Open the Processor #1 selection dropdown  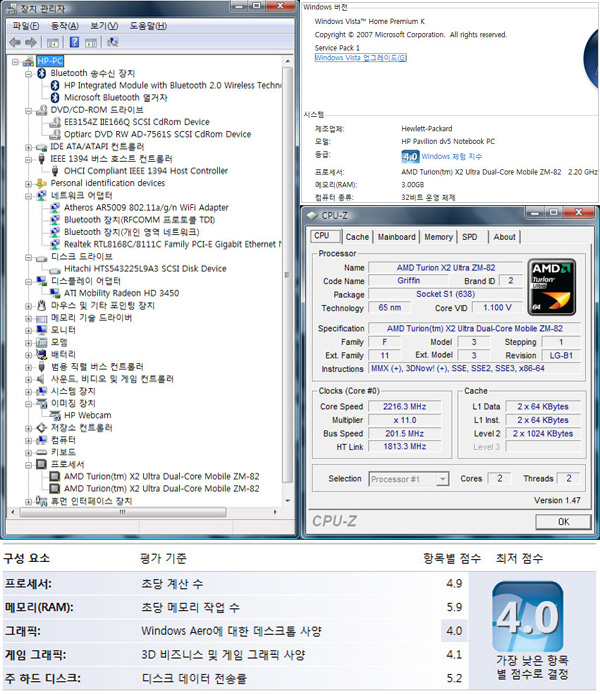click(409, 479)
